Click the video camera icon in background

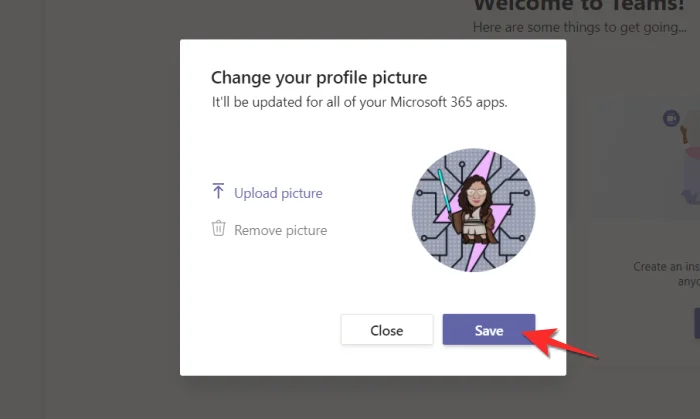tap(671, 119)
